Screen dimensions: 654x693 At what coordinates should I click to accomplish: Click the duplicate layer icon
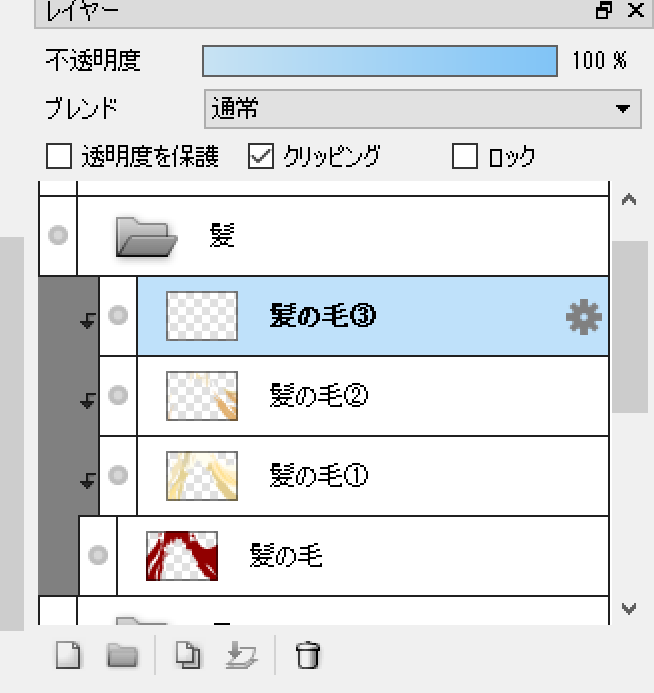pyautogui.click(x=188, y=656)
